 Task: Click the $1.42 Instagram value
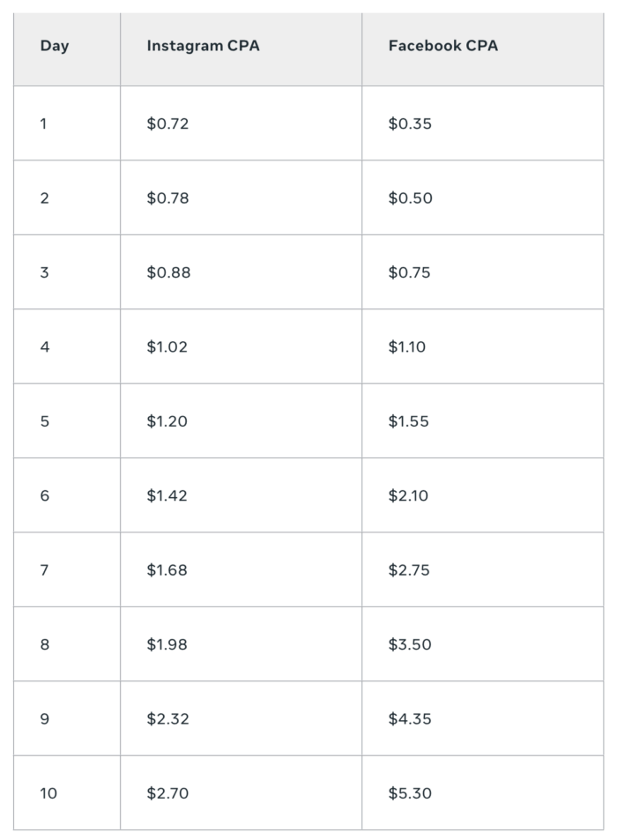click(167, 496)
